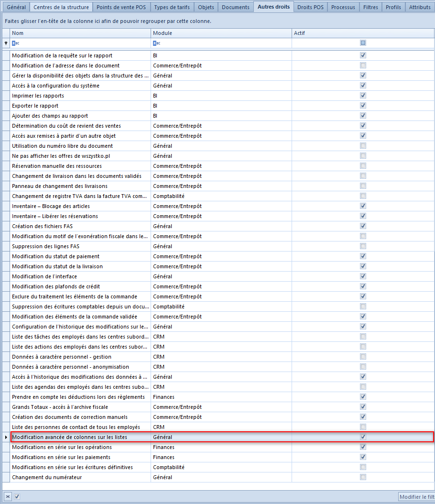Sort by the Module column header
The width and height of the screenshot is (435, 504).
221,33
